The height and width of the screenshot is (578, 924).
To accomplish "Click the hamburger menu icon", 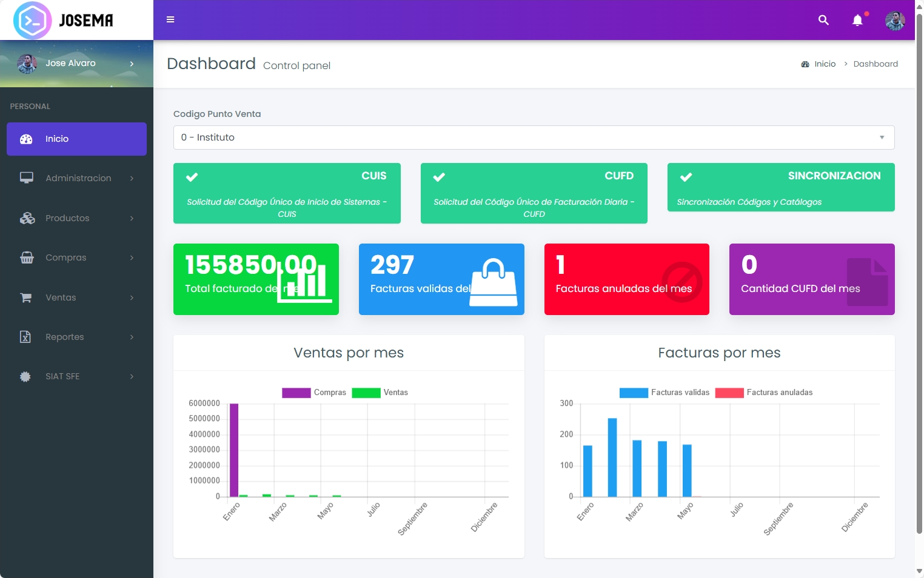I will coord(170,20).
